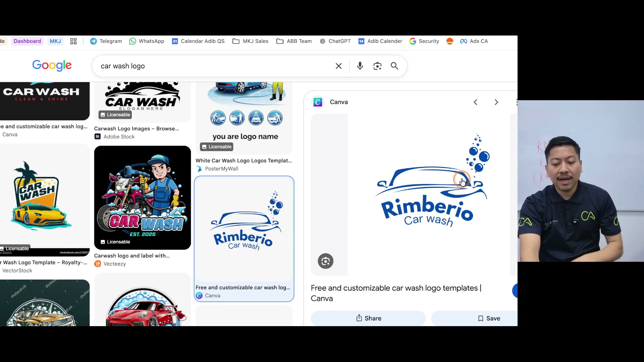The image size is (644, 362).
Task: Search inside image with the lens icon
Action: (326, 261)
